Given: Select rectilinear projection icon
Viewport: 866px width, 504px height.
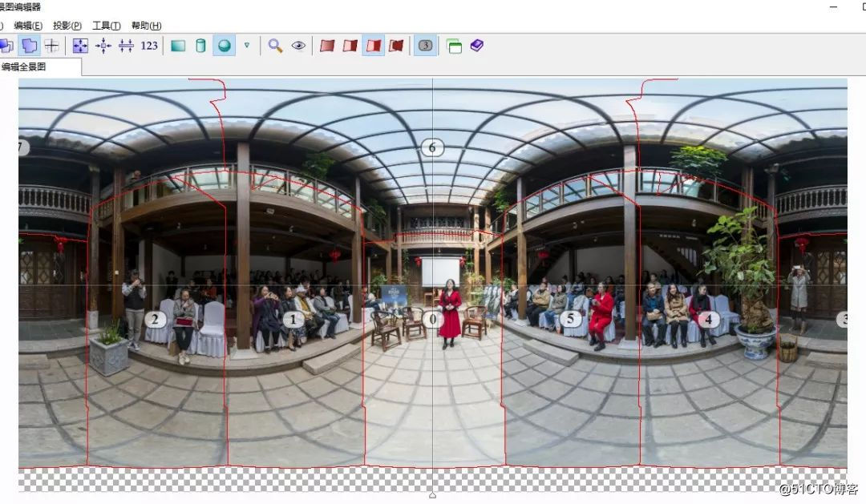Looking at the screenshot, I should tap(178, 45).
